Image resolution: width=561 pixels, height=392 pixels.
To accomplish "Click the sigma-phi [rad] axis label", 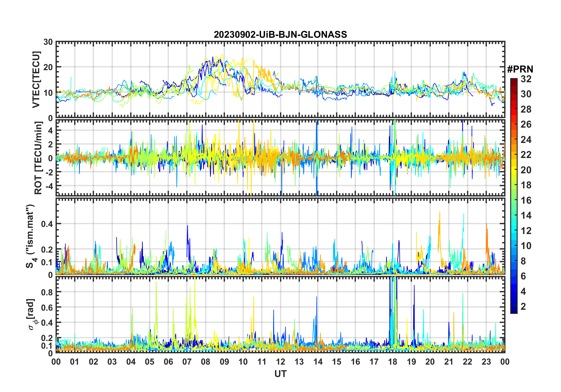I will click(32, 314).
